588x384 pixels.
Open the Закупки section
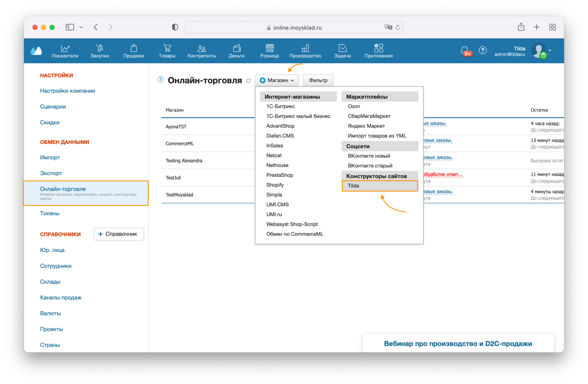coord(100,51)
